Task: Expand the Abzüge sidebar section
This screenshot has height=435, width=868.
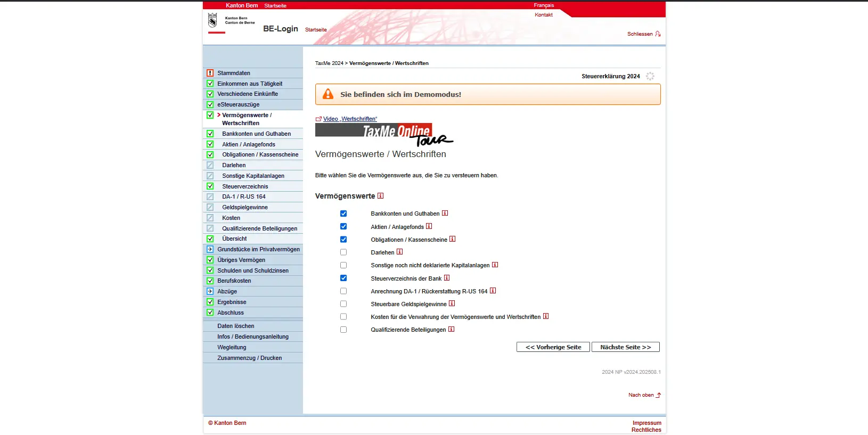Action: coord(227,291)
